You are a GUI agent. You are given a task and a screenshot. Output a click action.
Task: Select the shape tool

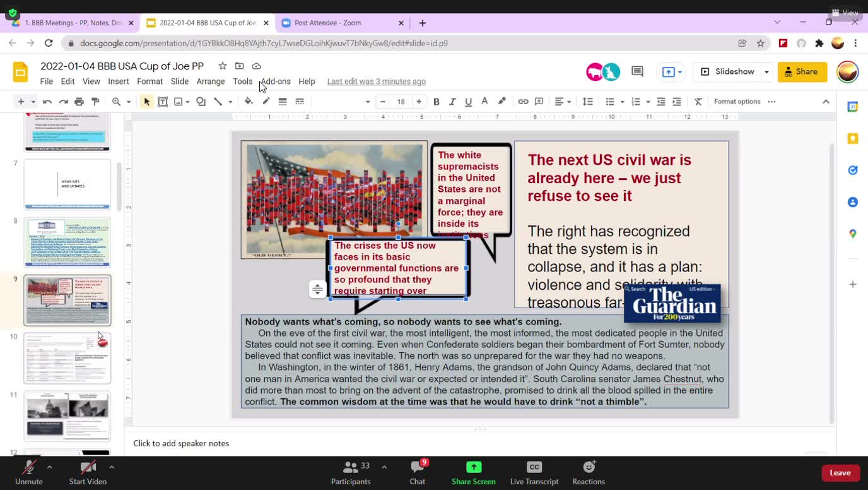coord(201,102)
